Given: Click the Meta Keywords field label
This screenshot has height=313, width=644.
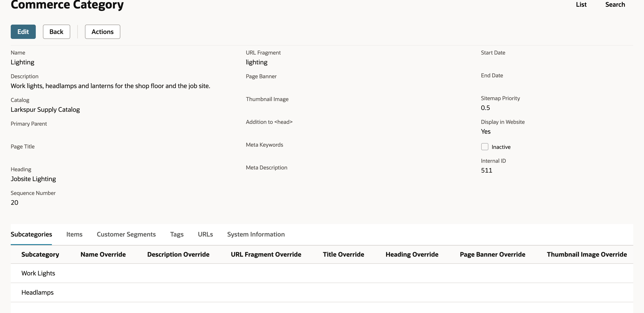Looking at the screenshot, I should tap(264, 145).
